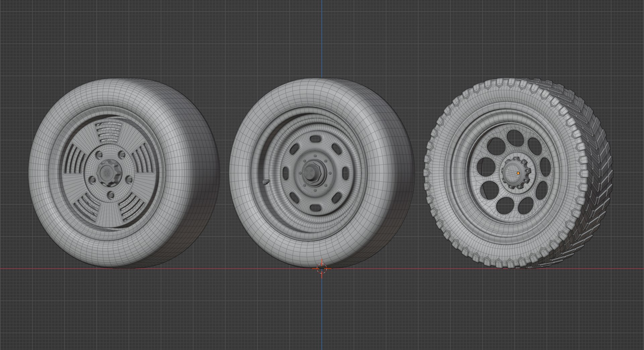The image size is (644, 350).
Task: Click the orange origin dot on right wheel
Action: click(518, 173)
